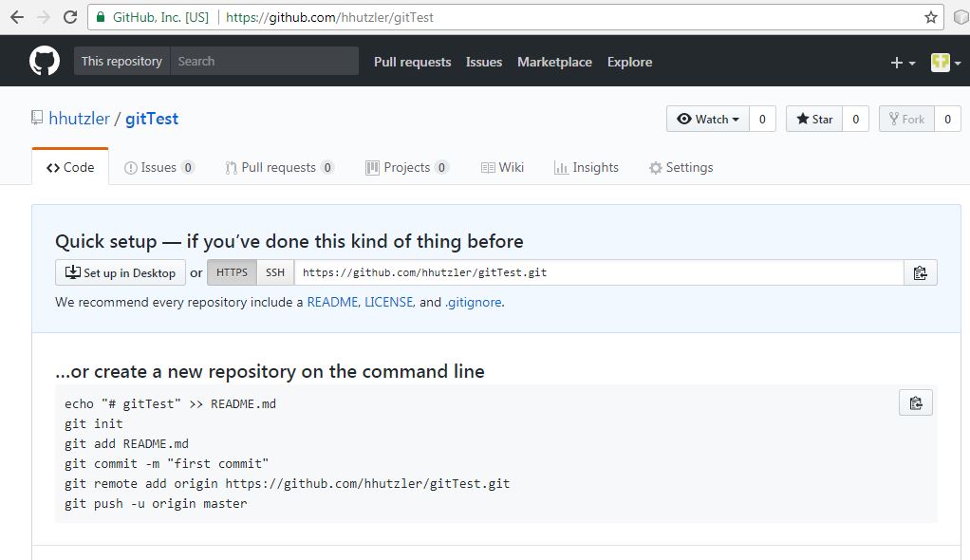970x560 pixels.
Task: Go back with the browser back arrow
Action: click(x=17, y=17)
